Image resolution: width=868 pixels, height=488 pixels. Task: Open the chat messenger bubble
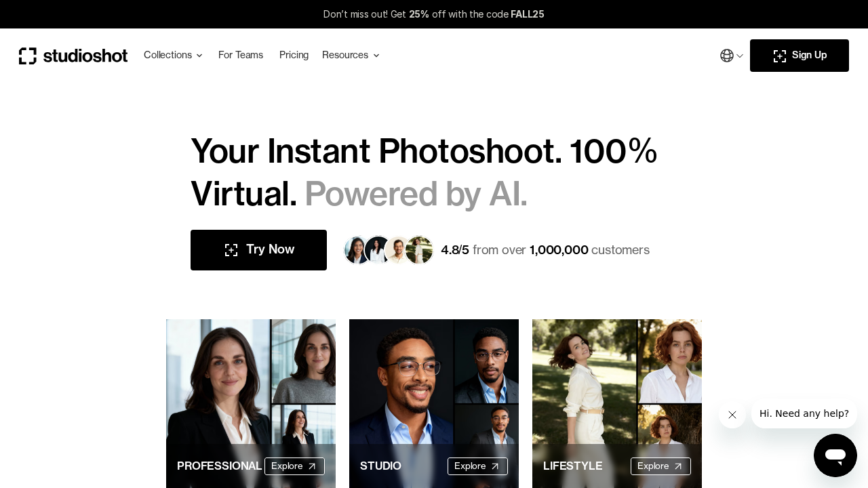tap(835, 455)
